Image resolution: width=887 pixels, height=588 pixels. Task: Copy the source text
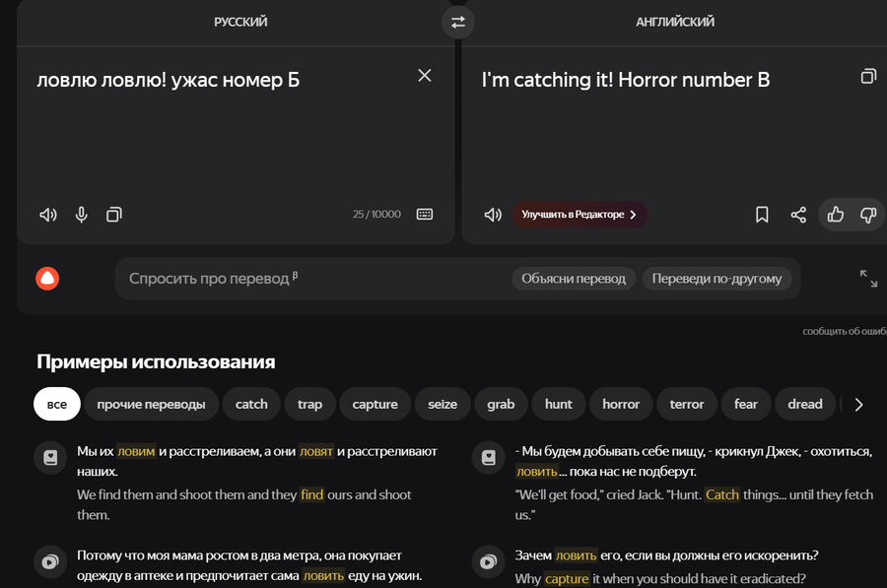point(113,215)
